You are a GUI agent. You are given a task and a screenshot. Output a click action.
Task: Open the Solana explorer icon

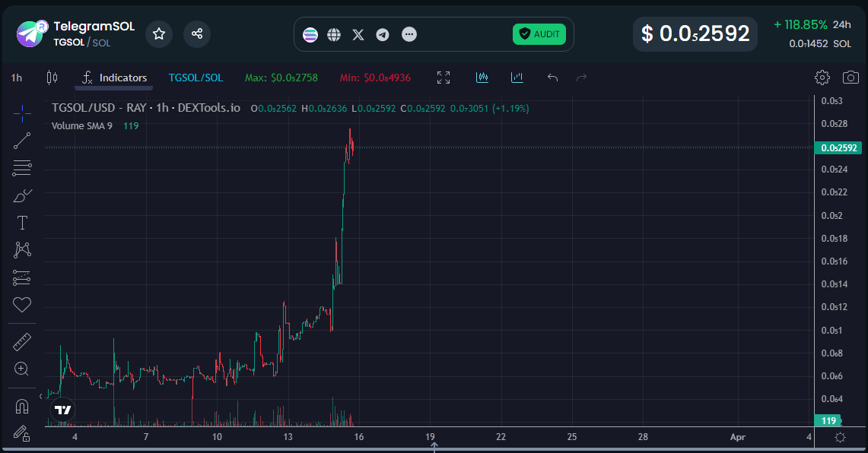point(310,35)
